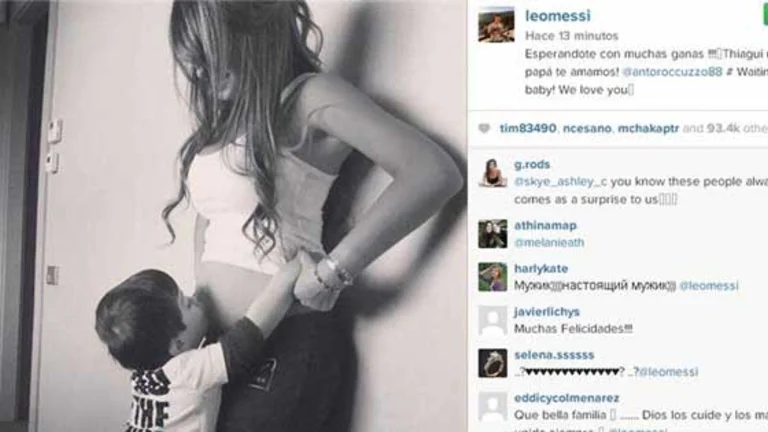Click the leomessi username link

(x=558, y=16)
